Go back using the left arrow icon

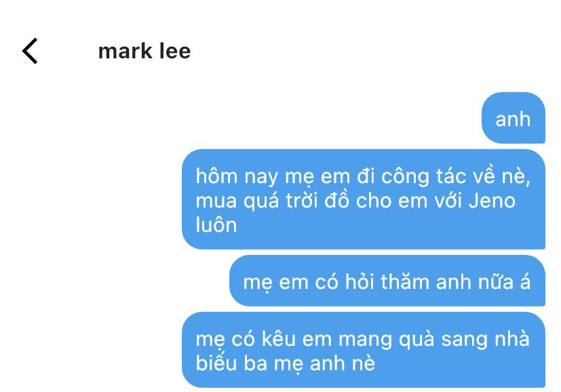click(x=30, y=51)
